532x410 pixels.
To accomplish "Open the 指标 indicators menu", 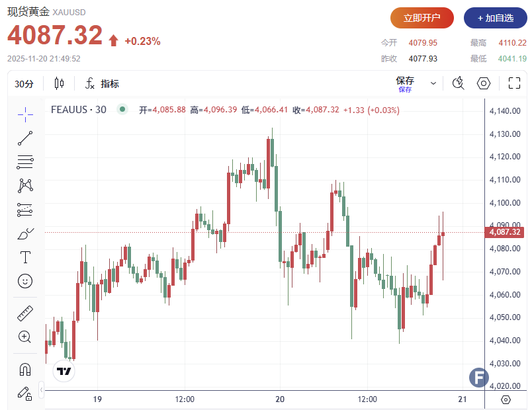I will pyautogui.click(x=101, y=84).
